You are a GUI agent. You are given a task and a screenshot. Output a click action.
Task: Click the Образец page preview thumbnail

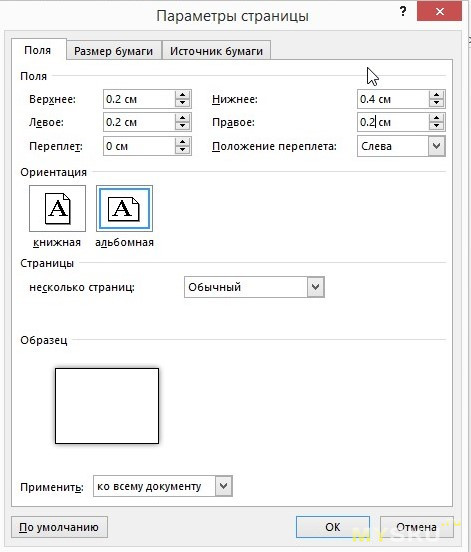(x=107, y=406)
